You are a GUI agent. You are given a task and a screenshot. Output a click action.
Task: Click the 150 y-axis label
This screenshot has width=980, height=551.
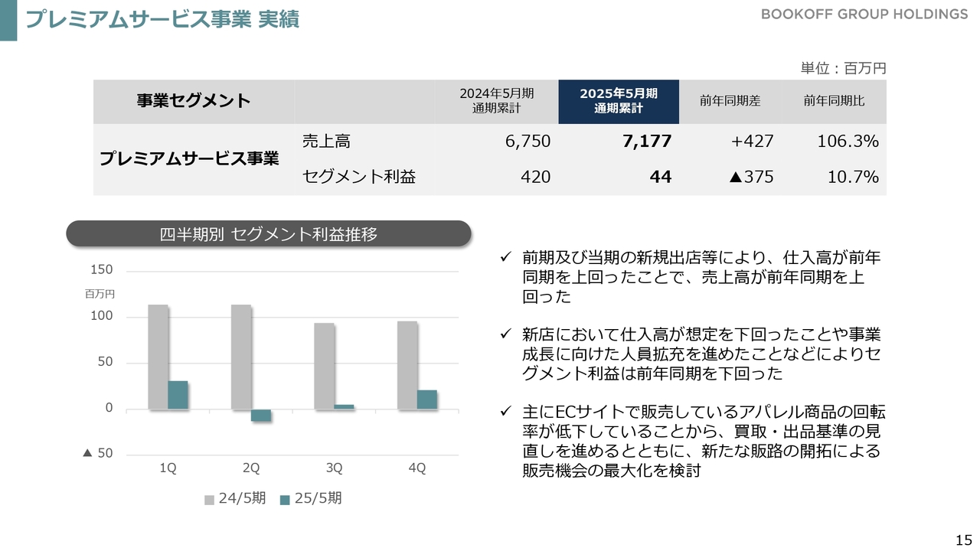[x=102, y=270]
